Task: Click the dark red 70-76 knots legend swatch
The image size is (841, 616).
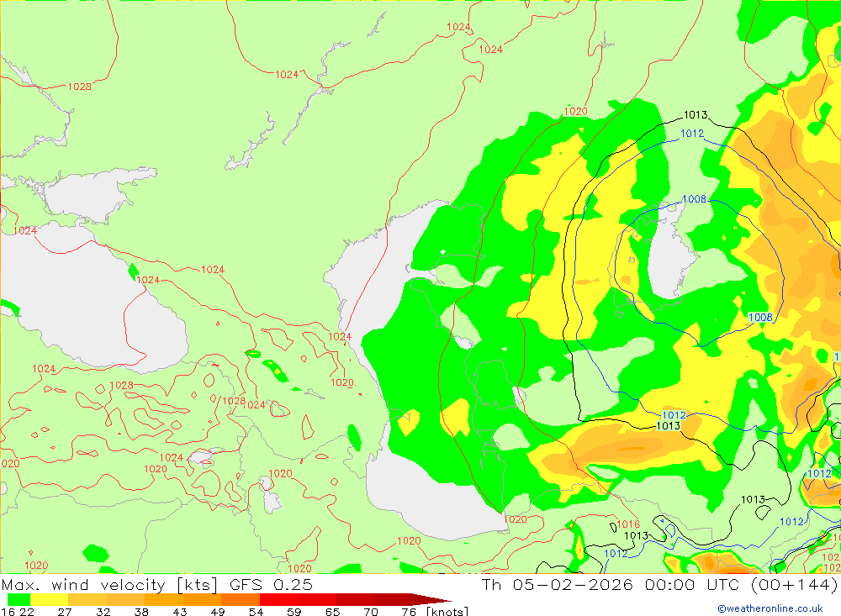Action: tap(393, 599)
